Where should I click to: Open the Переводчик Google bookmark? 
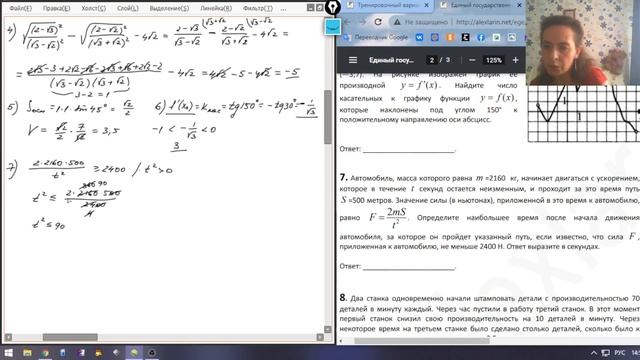pos(376,37)
